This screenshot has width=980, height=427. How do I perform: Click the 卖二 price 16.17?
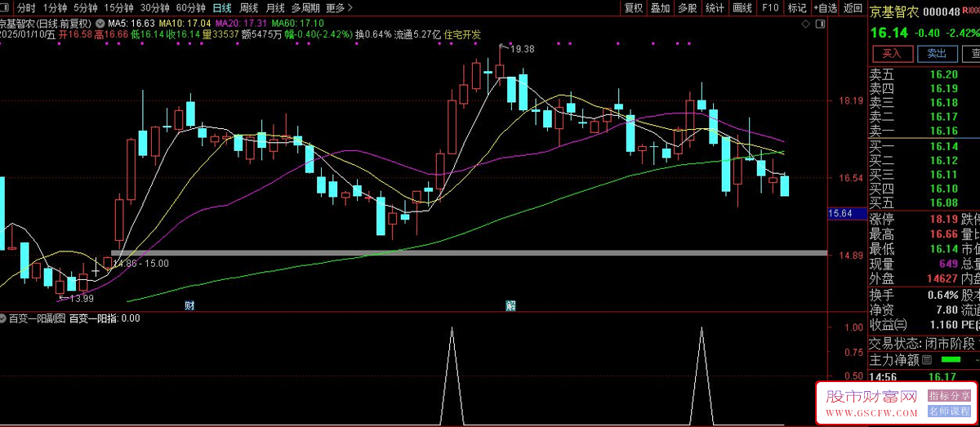pyautogui.click(x=943, y=117)
